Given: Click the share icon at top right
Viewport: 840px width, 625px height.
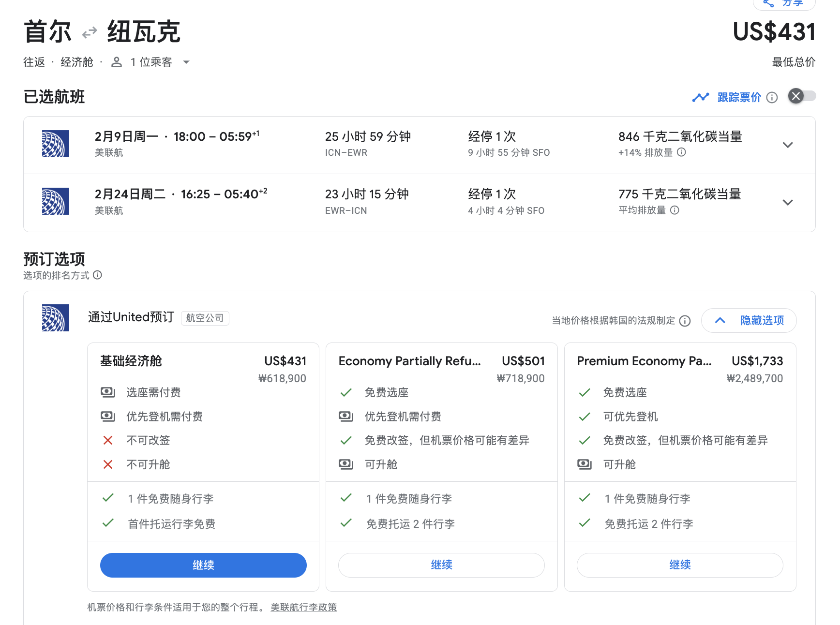Looking at the screenshot, I should click(x=768, y=3).
